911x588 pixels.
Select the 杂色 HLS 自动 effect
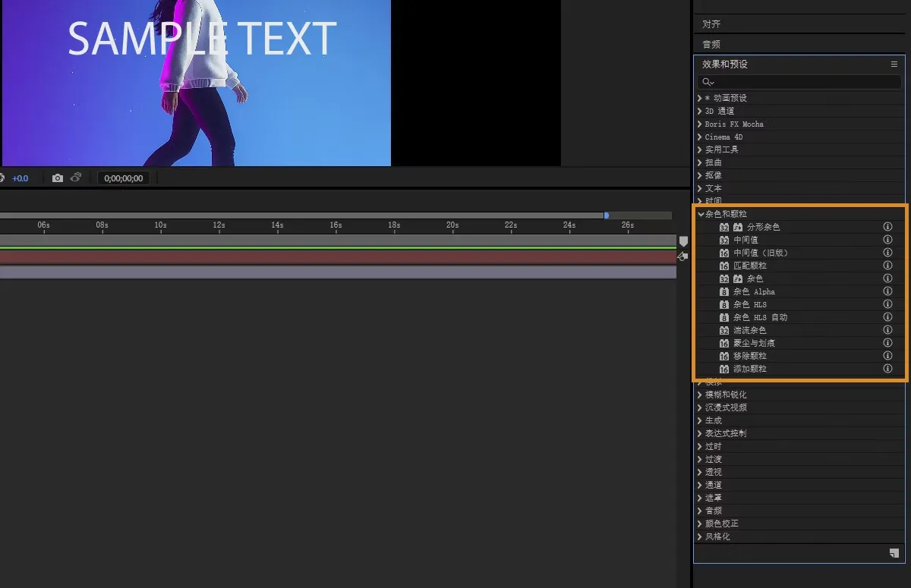tap(760, 317)
